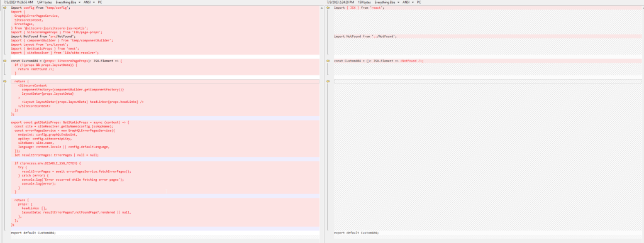Click the copy-to-left arrow beside 'import { JSX }' line
Screen dimensions: 644x243
(x=328, y=8)
